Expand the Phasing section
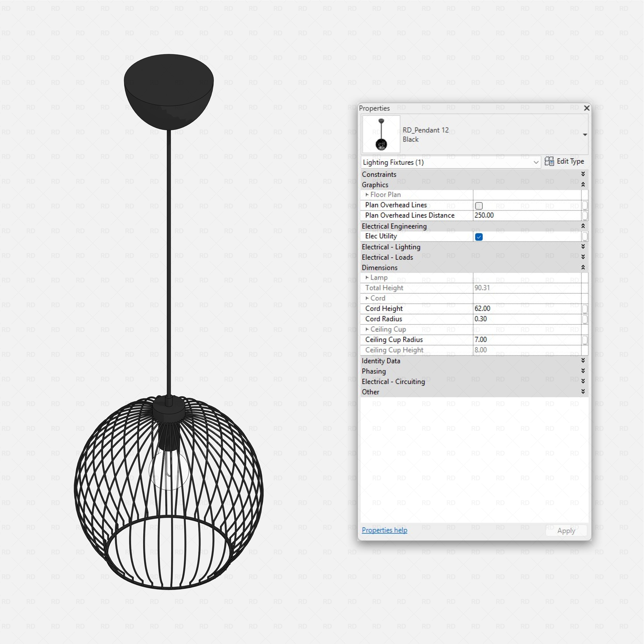This screenshot has width=644, height=644. (583, 371)
